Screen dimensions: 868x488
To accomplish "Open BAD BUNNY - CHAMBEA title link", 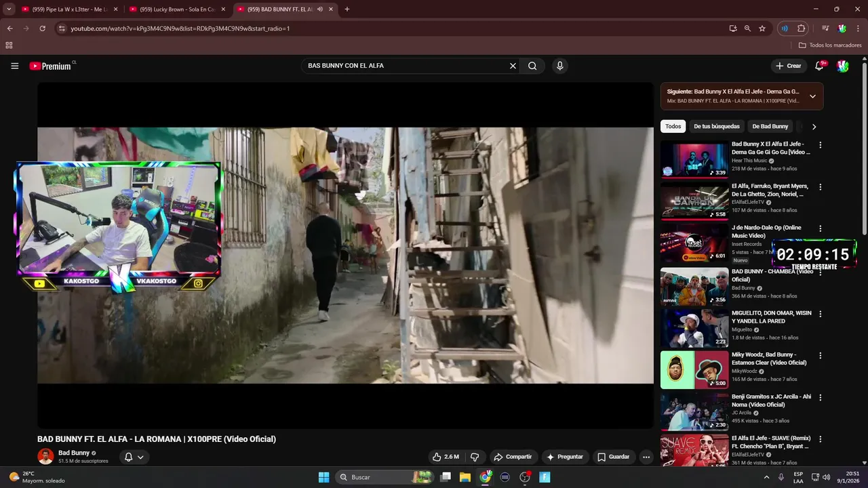I will pyautogui.click(x=772, y=275).
